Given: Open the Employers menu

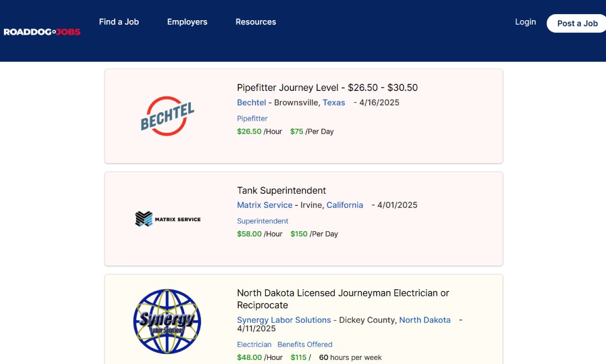Looking at the screenshot, I should coord(187,22).
